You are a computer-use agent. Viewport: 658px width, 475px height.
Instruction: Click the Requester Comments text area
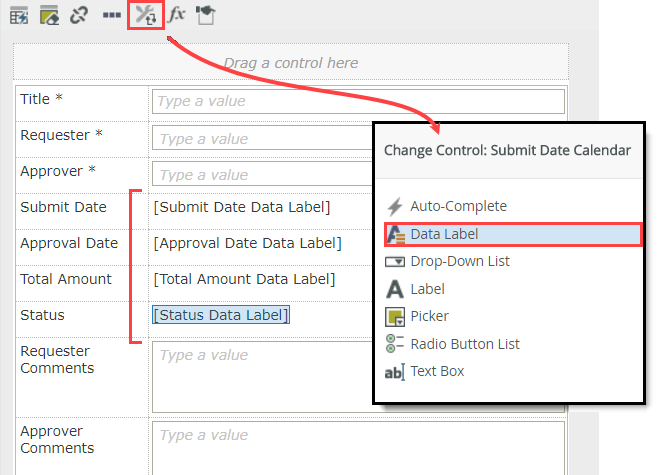pos(262,377)
